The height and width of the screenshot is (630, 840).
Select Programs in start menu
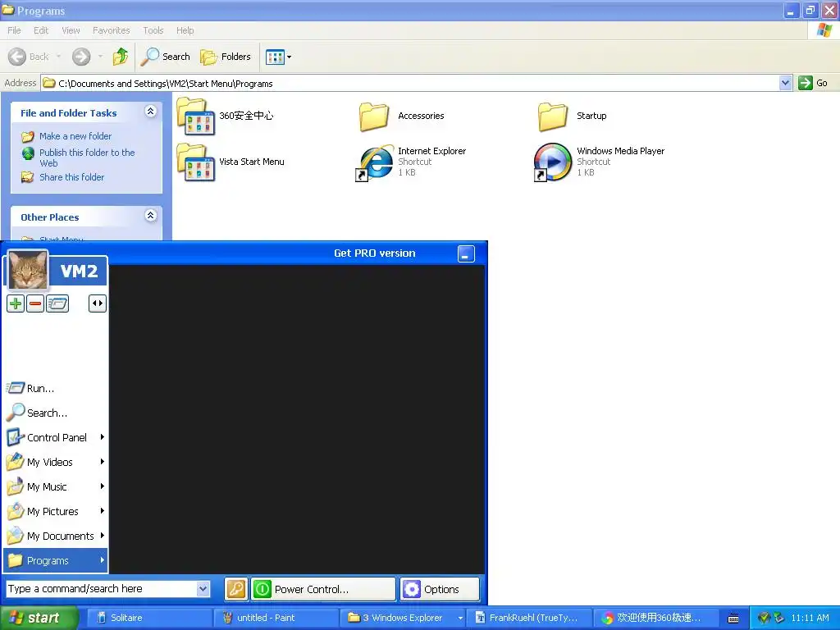coord(56,561)
